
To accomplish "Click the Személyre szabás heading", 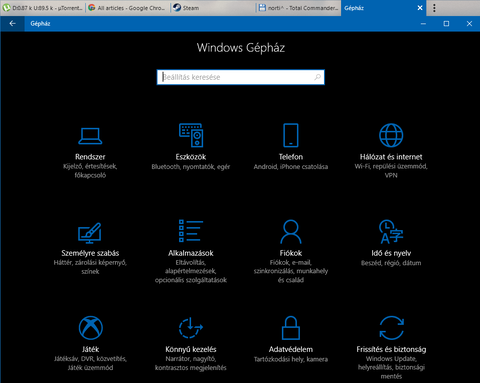I will coord(90,253).
